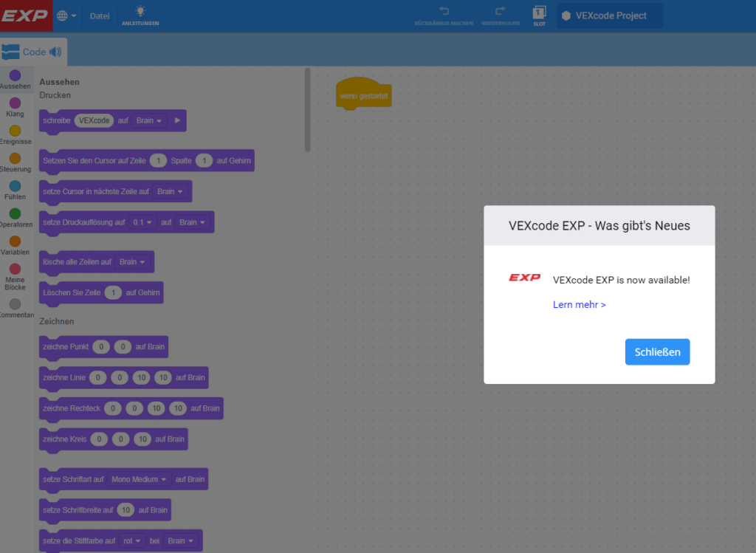Click the VEXcode text field in schreibe block

tap(94, 120)
